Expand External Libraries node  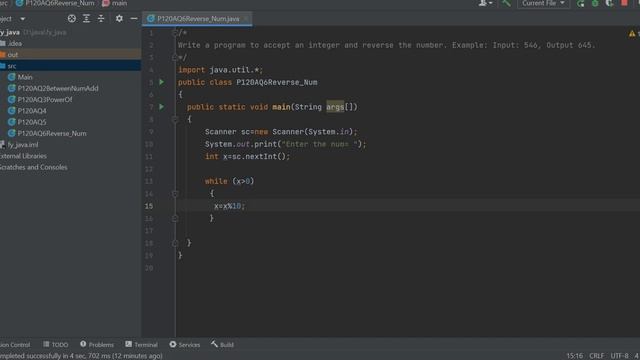coord(23,156)
